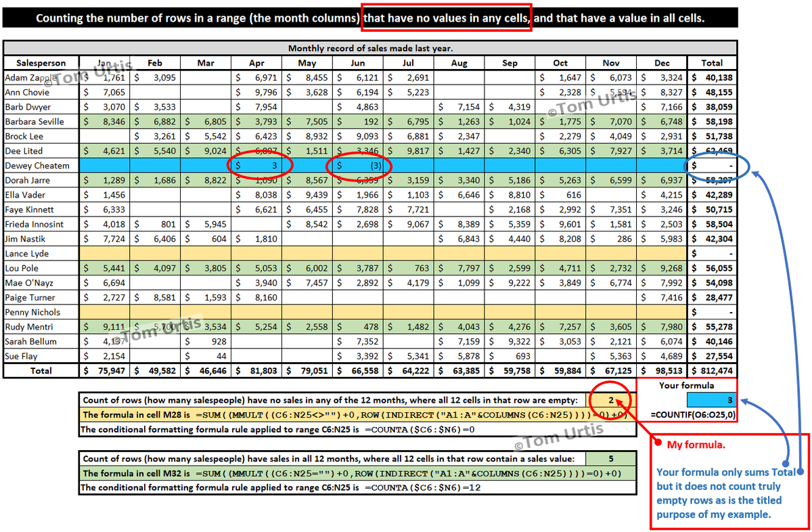The image size is (812, 532).
Task: Click the Frieda Innosint name cell
Action: point(41,224)
